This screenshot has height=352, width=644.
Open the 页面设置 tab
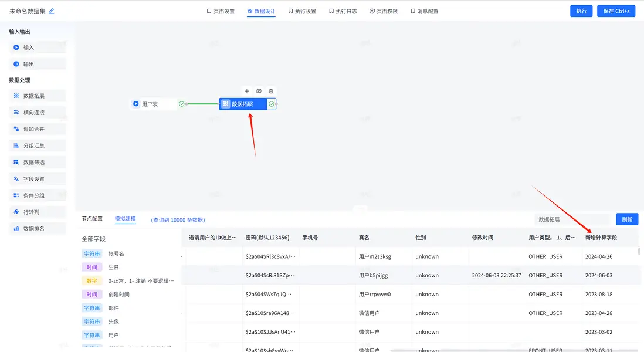coord(221,11)
